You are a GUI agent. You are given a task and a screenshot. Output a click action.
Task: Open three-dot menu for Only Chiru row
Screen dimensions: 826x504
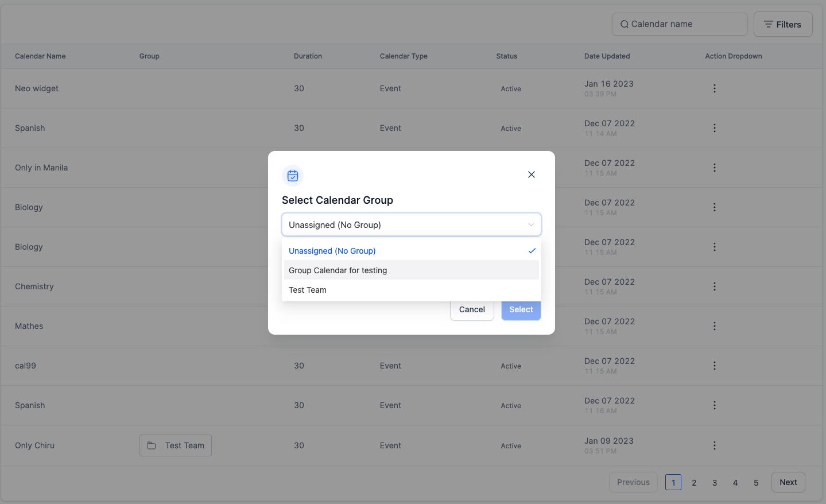click(x=715, y=445)
